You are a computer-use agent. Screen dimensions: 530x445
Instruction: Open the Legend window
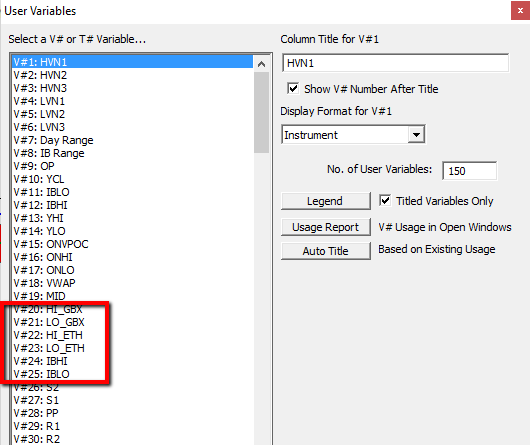point(326,201)
